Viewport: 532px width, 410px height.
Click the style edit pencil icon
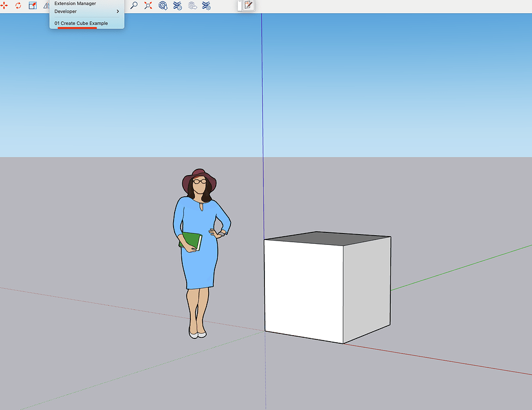pos(247,6)
